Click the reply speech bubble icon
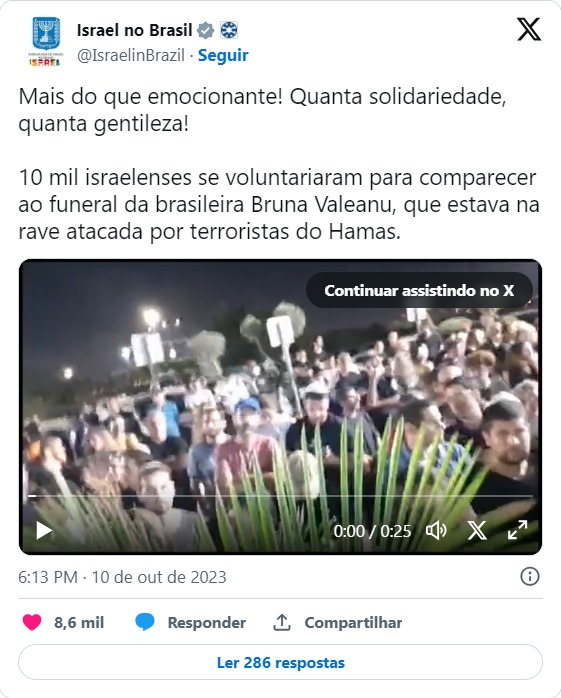Viewport: 561px width, 698px height. 145,622
